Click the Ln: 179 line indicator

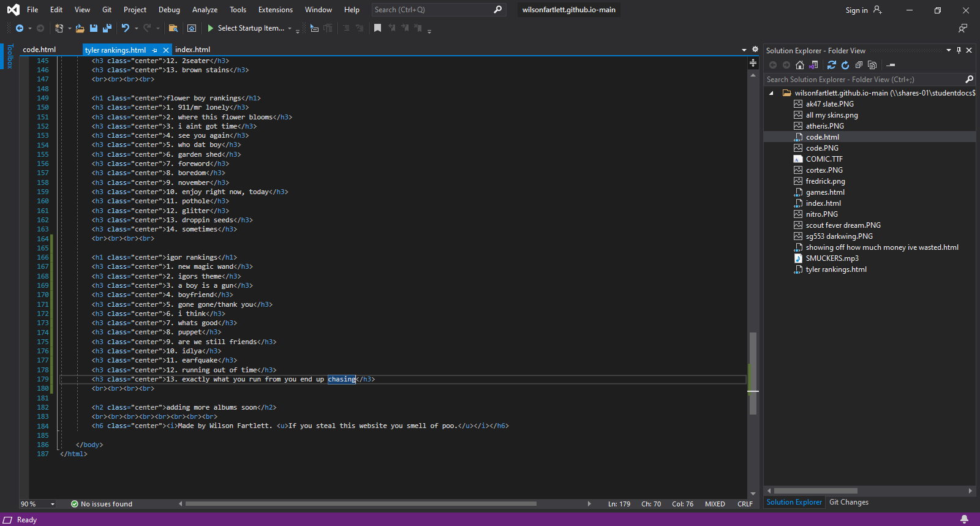point(619,504)
